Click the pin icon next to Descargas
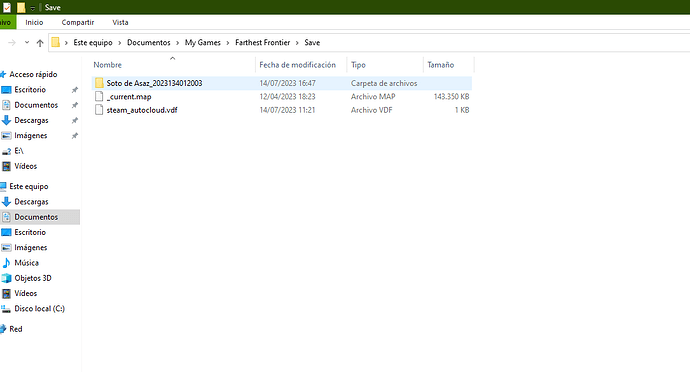Screen dimensions: 690x372 tap(75, 120)
